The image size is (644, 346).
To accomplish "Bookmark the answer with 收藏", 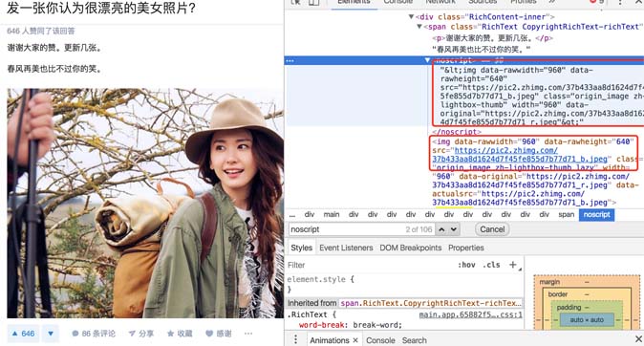I will pyautogui.click(x=180, y=334).
